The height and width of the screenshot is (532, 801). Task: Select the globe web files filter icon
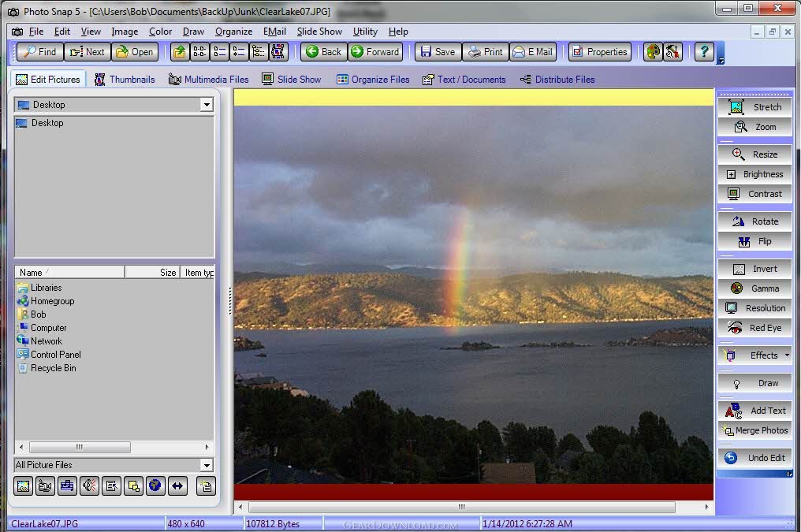click(155, 486)
